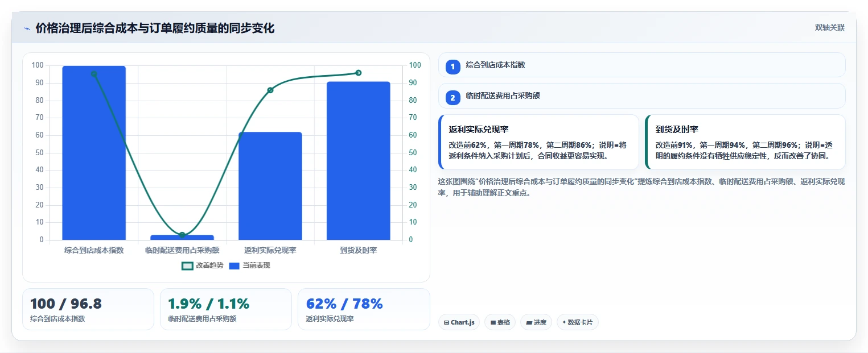
Task: Click the icon inside 进度 tag
Action: 529,322
